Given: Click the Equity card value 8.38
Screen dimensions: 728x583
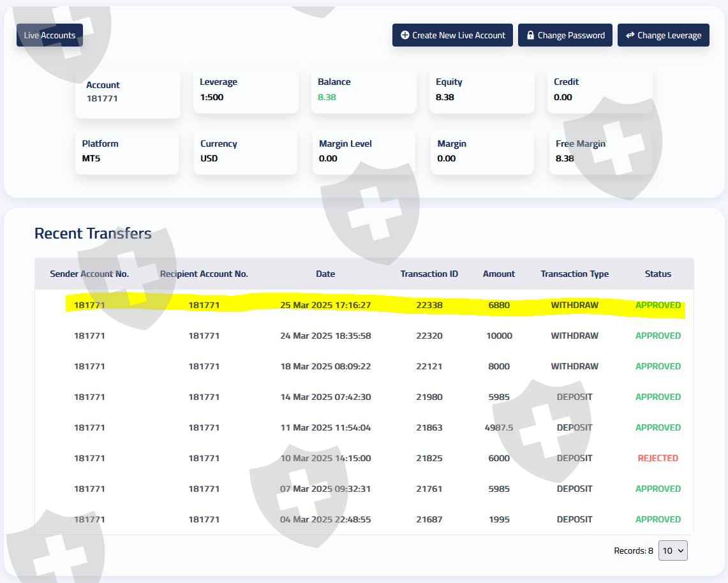Looking at the screenshot, I should point(445,98).
